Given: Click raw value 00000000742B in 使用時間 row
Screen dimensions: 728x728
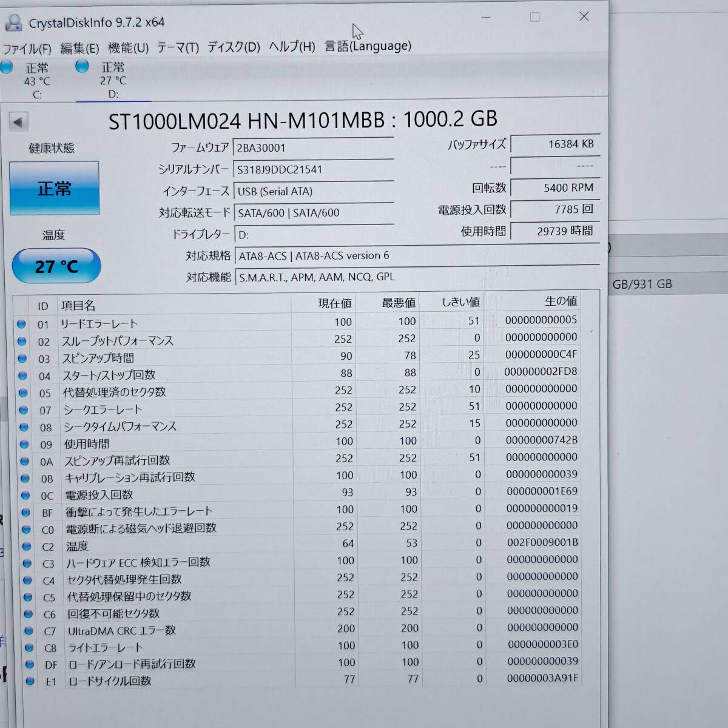Looking at the screenshot, I should [x=542, y=440].
